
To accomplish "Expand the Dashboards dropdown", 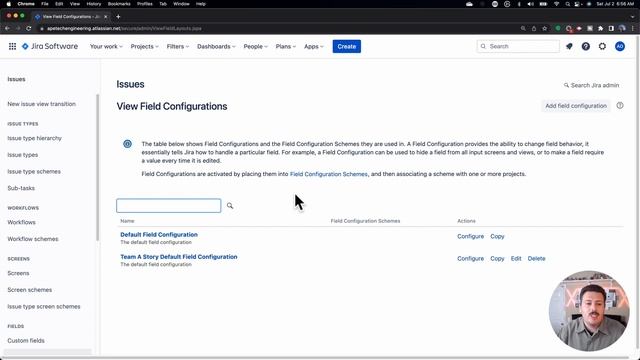I will click(216, 47).
